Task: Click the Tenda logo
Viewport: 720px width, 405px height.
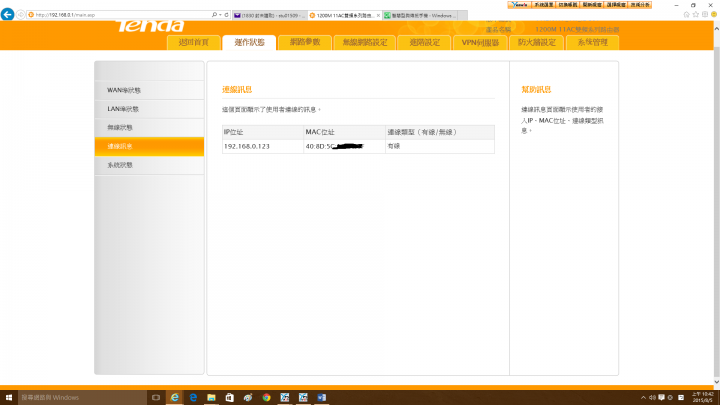Action: (x=150, y=26)
